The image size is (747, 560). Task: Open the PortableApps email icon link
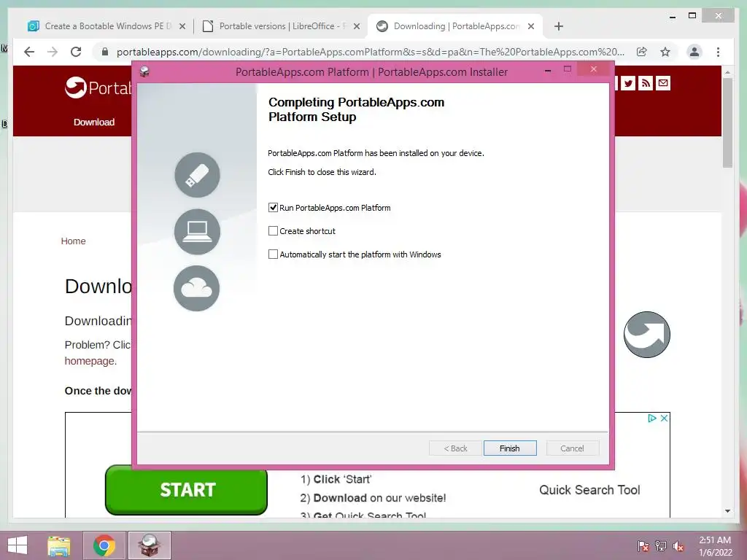662,83
